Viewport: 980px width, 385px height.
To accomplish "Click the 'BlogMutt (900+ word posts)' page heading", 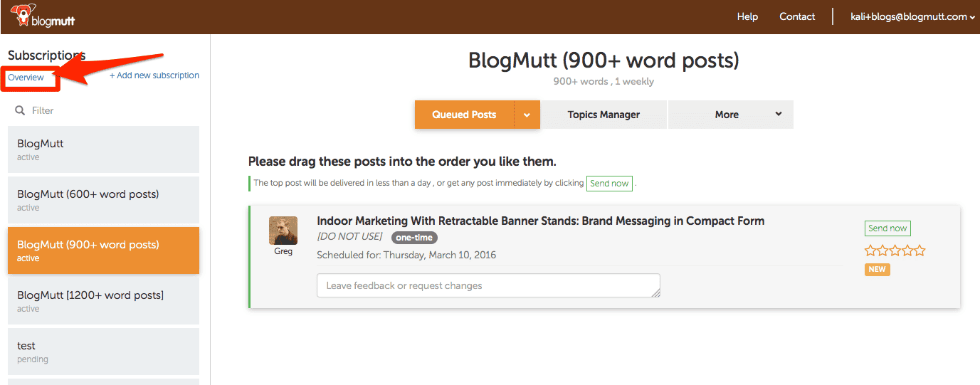I will (604, 60).
